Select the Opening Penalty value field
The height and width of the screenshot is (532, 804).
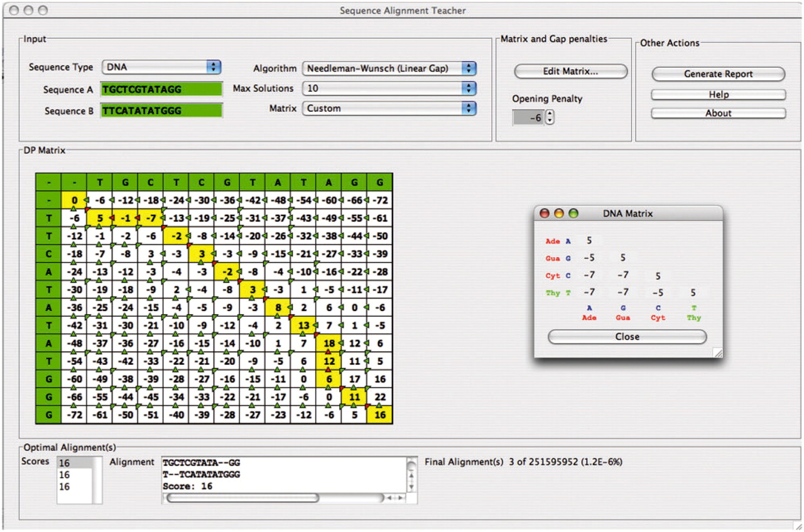point(530,117)
